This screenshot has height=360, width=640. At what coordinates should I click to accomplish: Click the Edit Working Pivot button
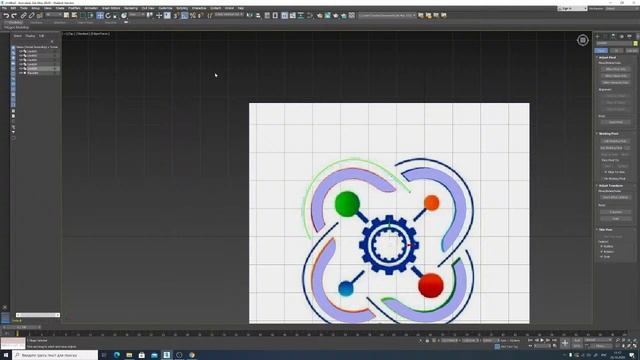[616, 141]
